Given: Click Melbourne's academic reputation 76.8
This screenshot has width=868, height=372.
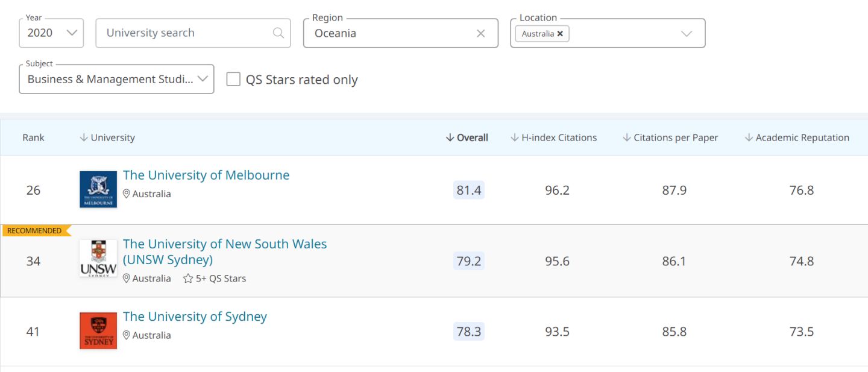Looking at the screenshot, I should (802, 191).
